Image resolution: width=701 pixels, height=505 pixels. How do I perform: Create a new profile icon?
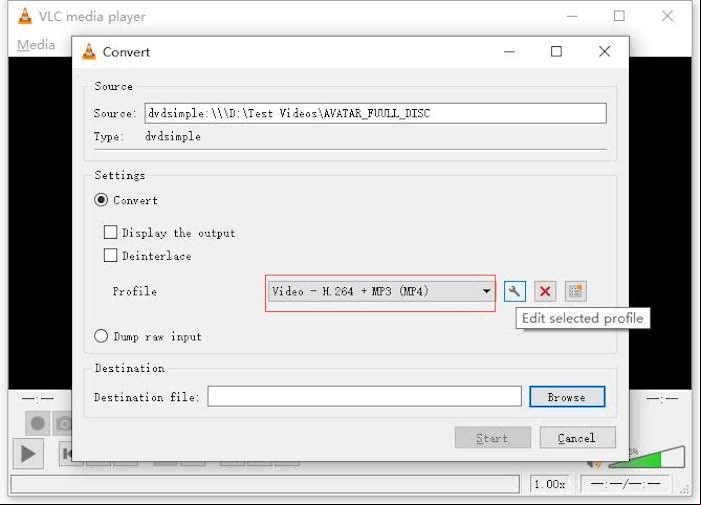point(575,291)
